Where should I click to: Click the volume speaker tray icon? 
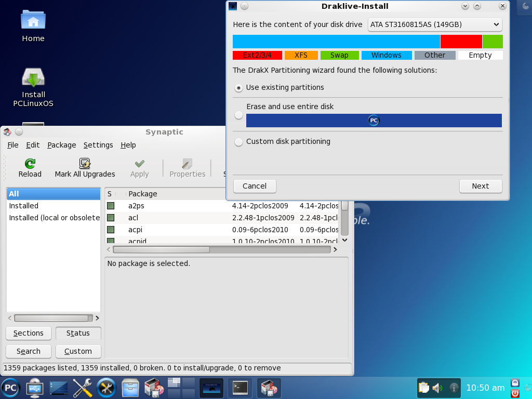pos(437,388)
